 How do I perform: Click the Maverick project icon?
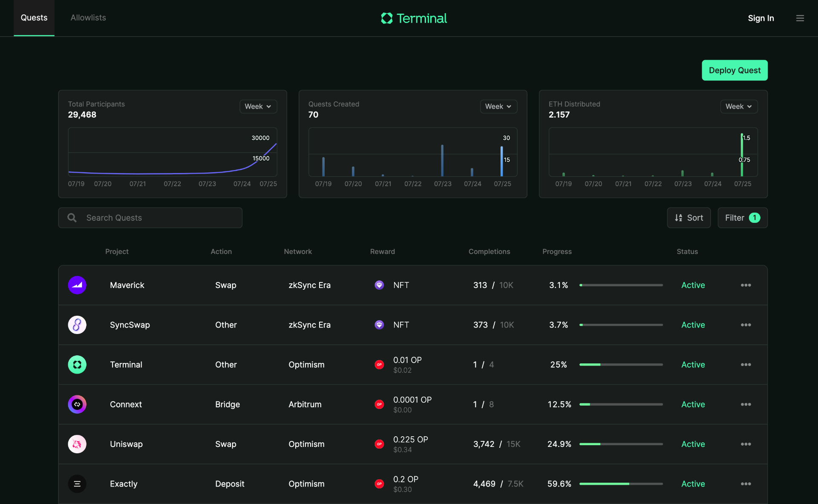tap(77, 285)
